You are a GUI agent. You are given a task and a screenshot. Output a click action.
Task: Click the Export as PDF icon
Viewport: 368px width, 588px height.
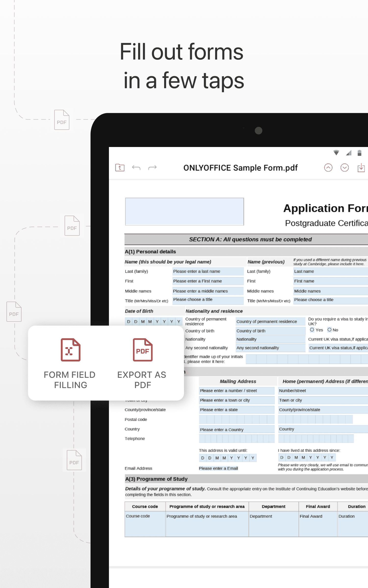143,350
